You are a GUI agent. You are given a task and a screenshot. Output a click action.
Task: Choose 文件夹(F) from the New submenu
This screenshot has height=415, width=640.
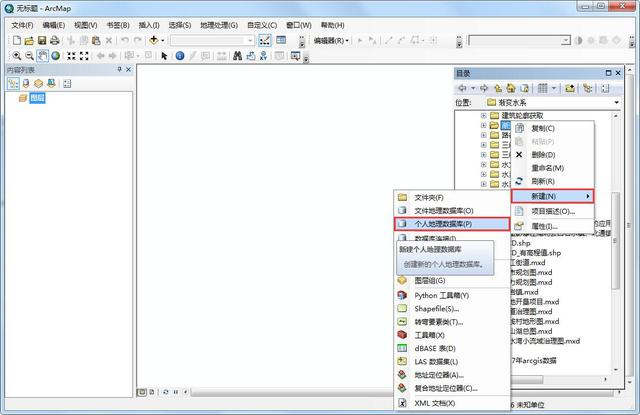452,198
